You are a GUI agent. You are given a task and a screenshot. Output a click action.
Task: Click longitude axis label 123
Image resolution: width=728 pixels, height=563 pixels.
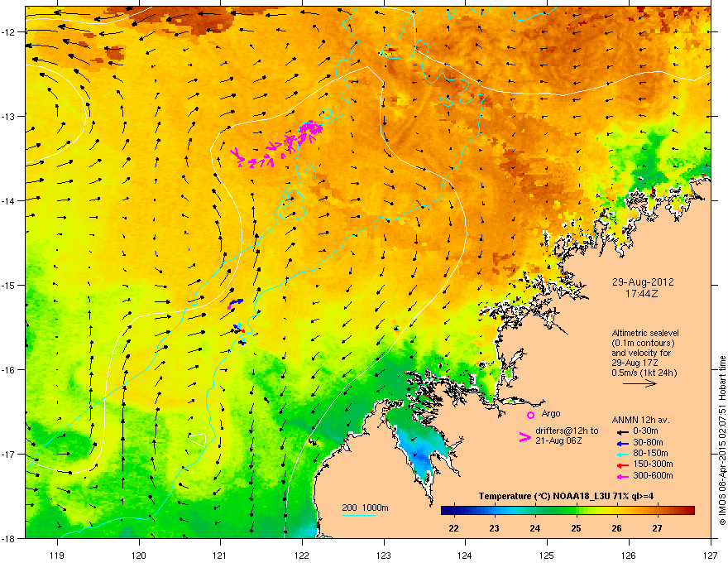pos(384,556)
